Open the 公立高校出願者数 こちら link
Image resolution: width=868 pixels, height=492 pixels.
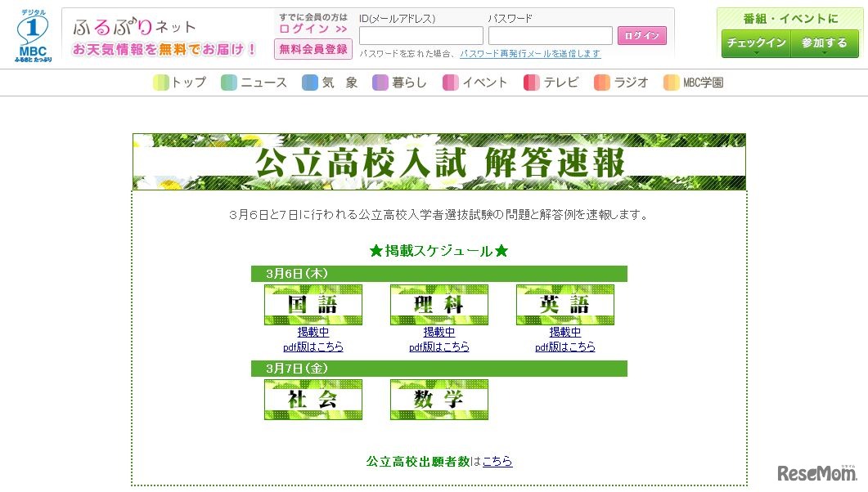tap(498, 461)
